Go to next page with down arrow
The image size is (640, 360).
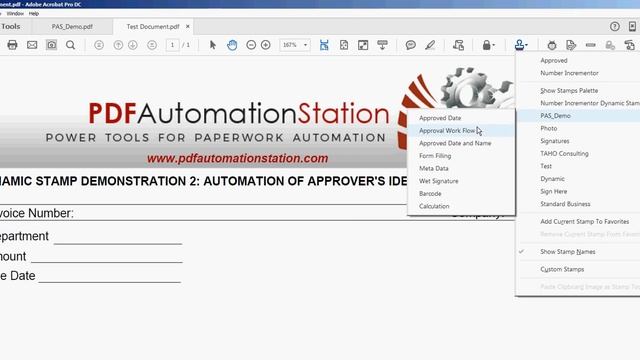(133, 45)
